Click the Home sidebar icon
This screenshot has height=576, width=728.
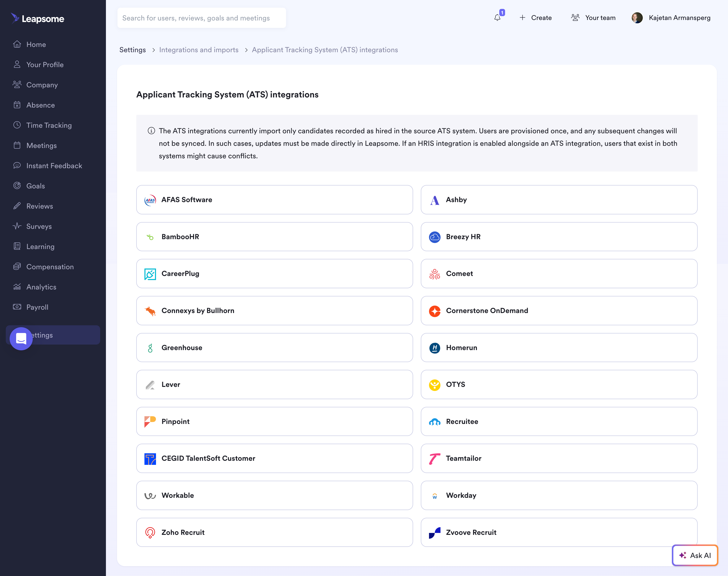click(17, 44)
